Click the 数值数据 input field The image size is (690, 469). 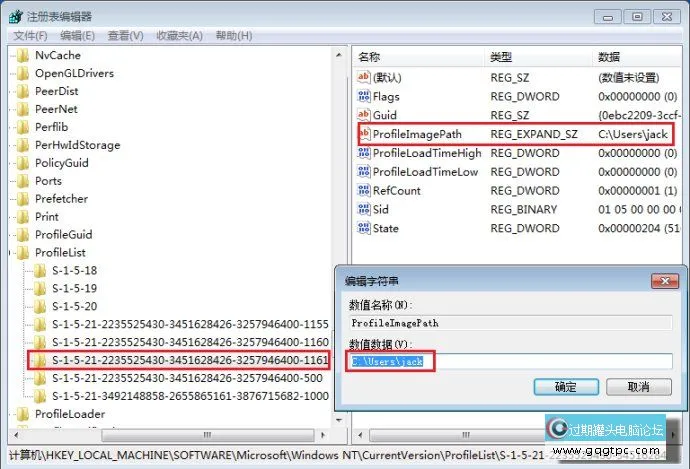click(x=510, y=362)
